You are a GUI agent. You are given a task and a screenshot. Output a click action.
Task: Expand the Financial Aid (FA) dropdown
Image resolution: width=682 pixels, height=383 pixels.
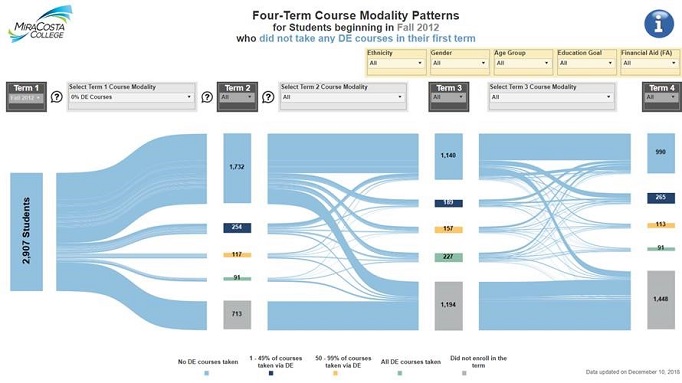click(649, 63)
